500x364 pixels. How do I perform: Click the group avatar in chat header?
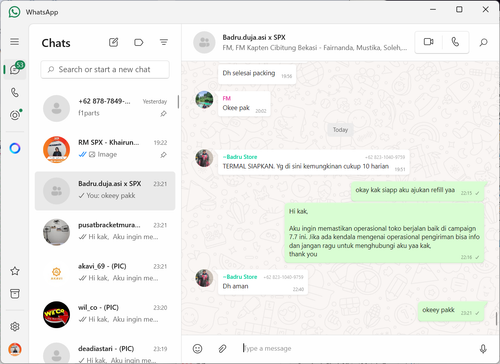pyautogui.click(x=204, y=42)
